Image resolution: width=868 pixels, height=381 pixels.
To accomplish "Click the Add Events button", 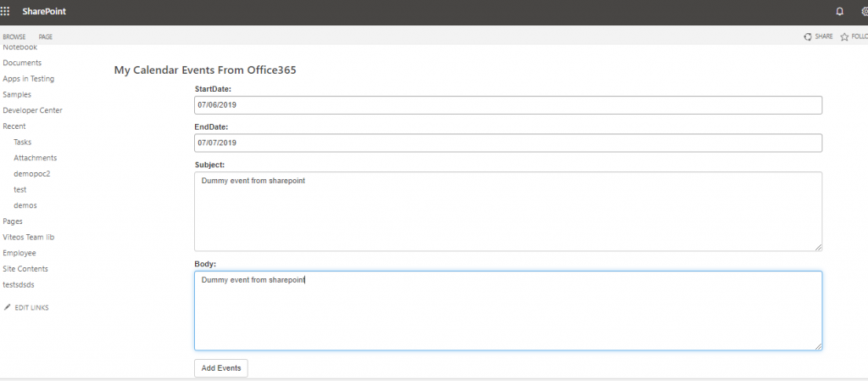I will tap(221, 368).
